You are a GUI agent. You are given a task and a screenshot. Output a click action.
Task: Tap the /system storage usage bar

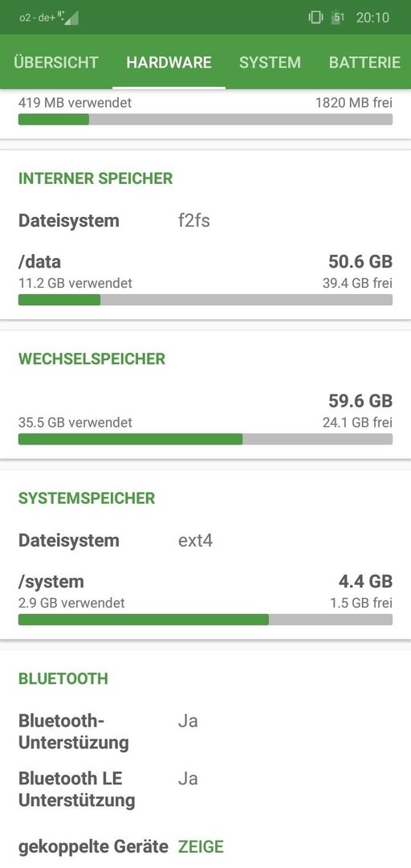click(x=205, y=620)
